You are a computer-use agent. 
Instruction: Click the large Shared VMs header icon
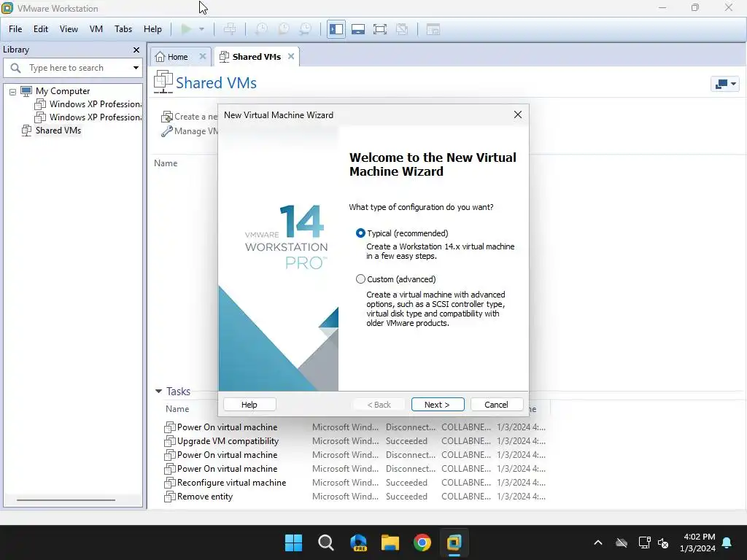click(163, 82)
